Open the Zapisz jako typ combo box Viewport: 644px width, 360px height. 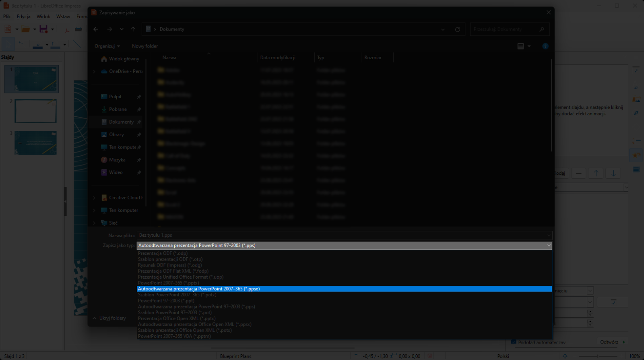point(344,245)
